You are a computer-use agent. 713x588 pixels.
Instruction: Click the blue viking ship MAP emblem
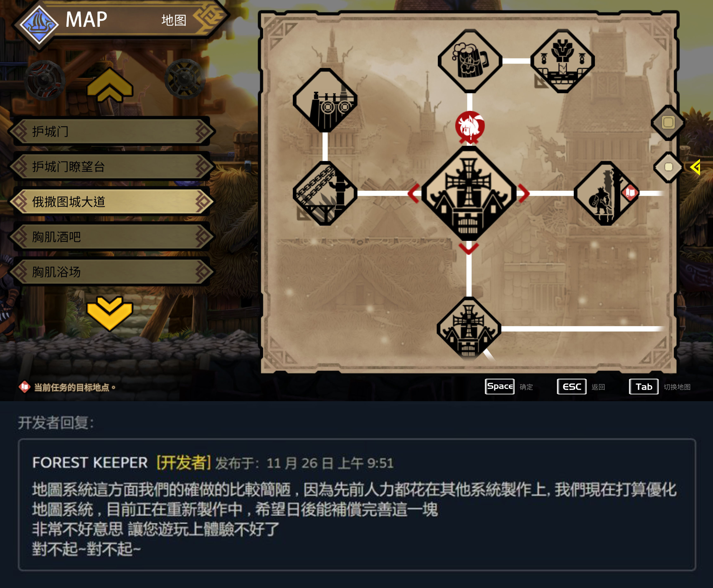pos(39,25)
